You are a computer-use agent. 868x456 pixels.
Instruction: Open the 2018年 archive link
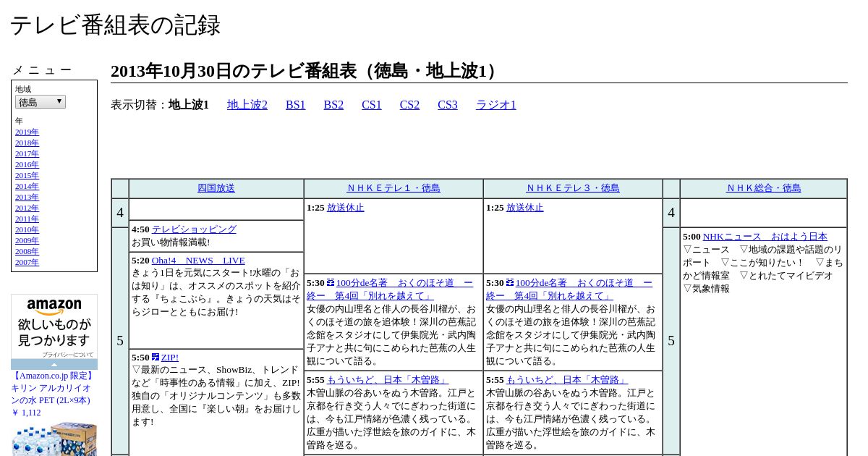[x=27, y=143]
